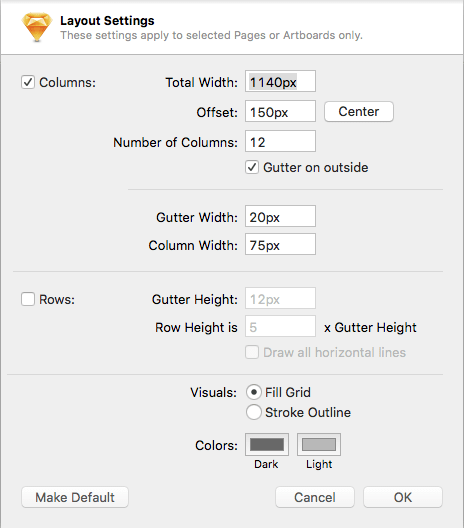The height and width of the screenshot is (528, 464).
Task: Open the Light color swatch
Action: (x=319, y=444)
